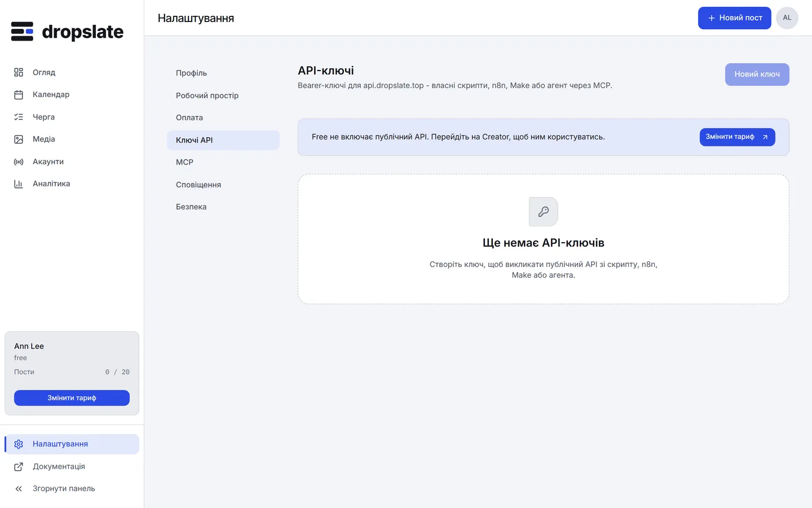Click the Ann Lee account name

click(29, 346)
